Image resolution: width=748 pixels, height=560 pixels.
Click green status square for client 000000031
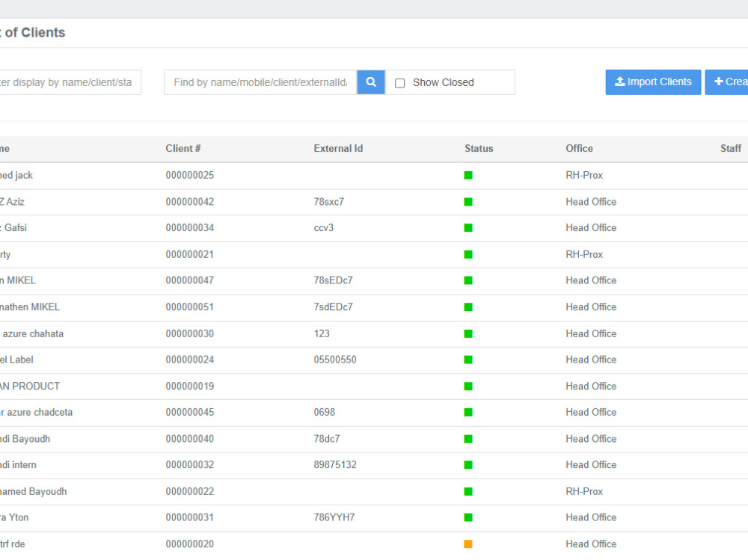tap(468, 517)
